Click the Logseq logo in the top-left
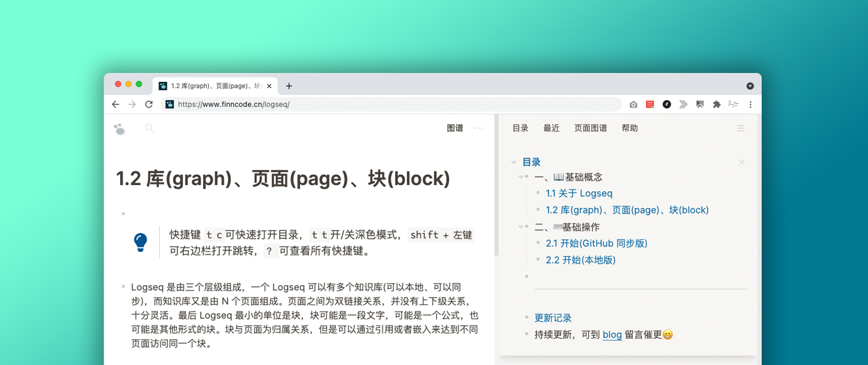The width and height of the screenshot is (868, 365). [x=119, y=128]
